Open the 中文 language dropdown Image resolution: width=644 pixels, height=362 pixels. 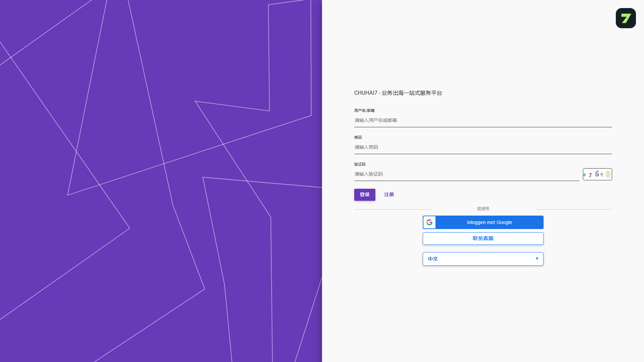(x=483, y=259)
